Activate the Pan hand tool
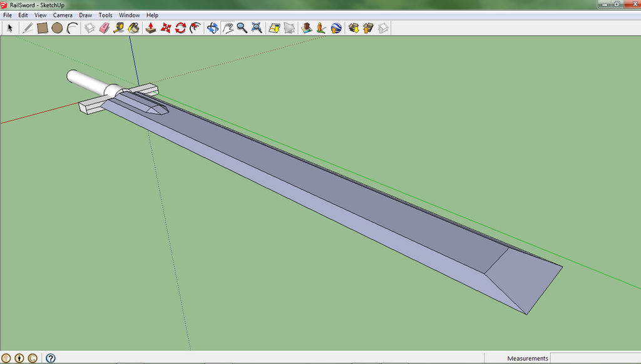Image resolution: width=641 pixels, height=364 pixels. click(x=228, y=28)
